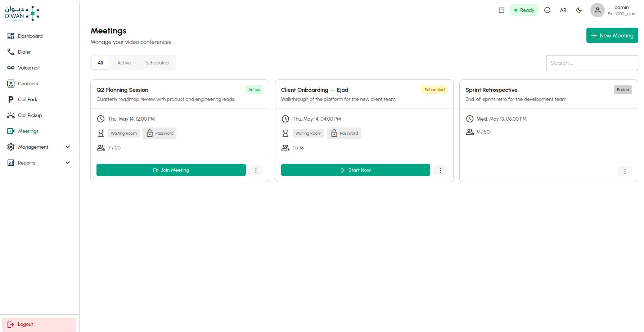Image resolution: width=644 pixels, height=332 pixels.
Task: Open more options for Sprint Retrospective card
Action: [625, 171]
